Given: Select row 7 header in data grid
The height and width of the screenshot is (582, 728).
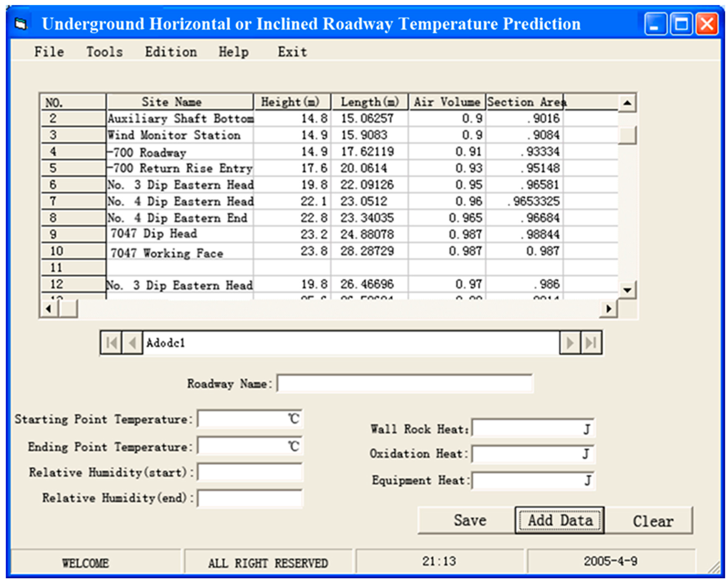Looking at the screenshot, I should click(73, 201).
